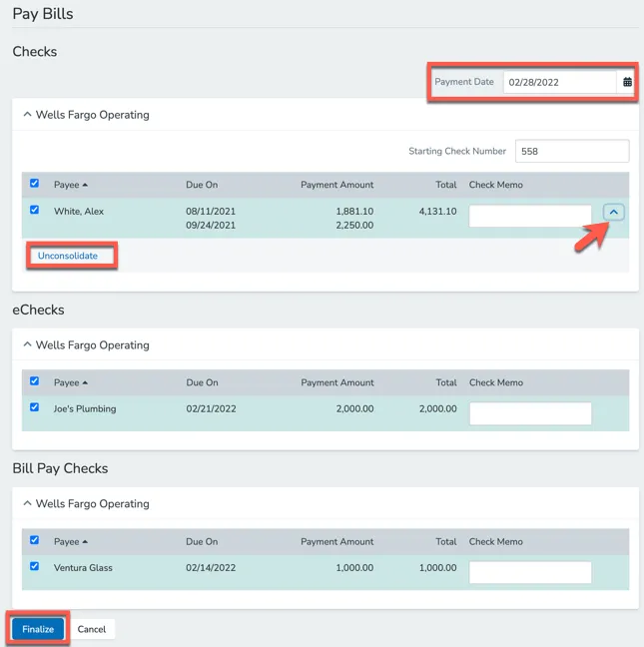Click the 1,881.10 payment amount
This screenshot has width=644, height=647.
point(354,212)
